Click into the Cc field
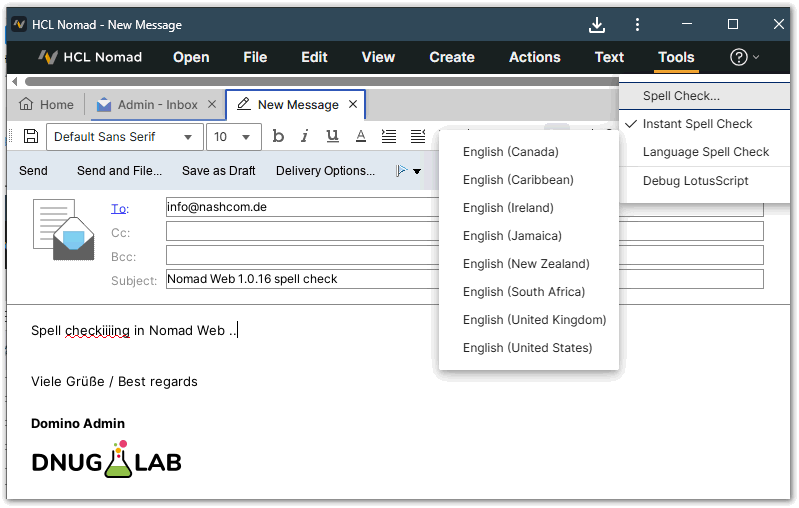The image size is (799, 508). click(465, 231)
